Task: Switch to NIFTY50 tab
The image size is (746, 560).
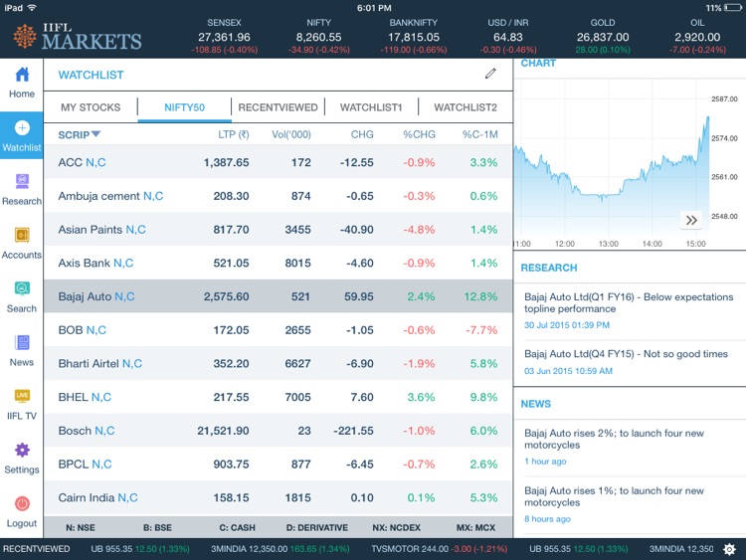Action: coord(185,107)
